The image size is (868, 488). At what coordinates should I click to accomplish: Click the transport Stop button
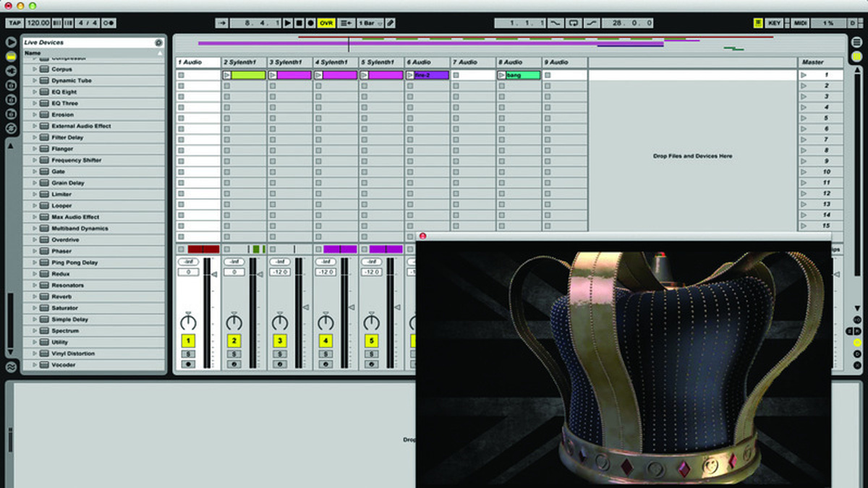pos(299,23)
